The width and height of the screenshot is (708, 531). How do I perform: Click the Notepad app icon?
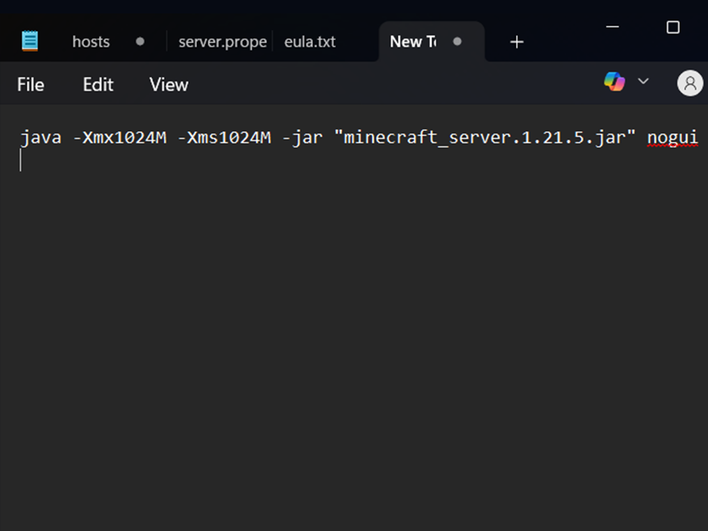[x=30, y=41]
